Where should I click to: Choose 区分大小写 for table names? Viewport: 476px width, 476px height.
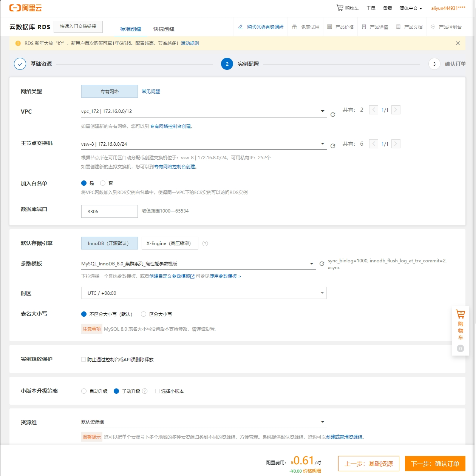point(144,314)
